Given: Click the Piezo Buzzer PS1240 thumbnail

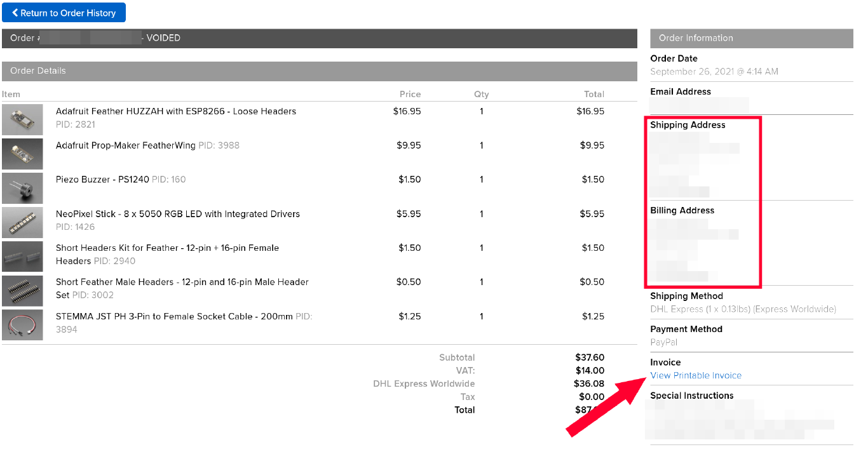Looking at the screenshot, I should [x=22, y=188].
